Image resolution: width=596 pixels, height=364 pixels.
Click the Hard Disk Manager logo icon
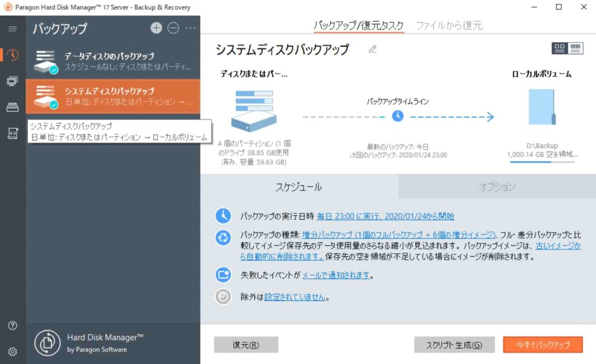click(48, 342)
